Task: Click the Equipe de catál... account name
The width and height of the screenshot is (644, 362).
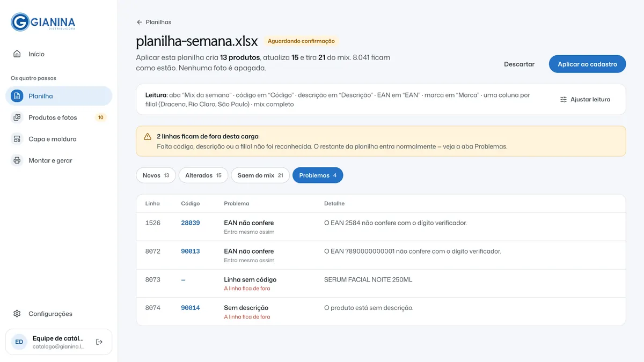Action: click(x=58, y=338)
